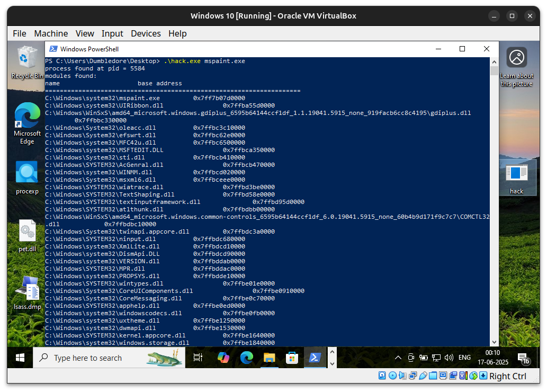This screenshot has width=547, height=392.
Task: Open File Explorer from the taskbar
Action: [270, 358]
